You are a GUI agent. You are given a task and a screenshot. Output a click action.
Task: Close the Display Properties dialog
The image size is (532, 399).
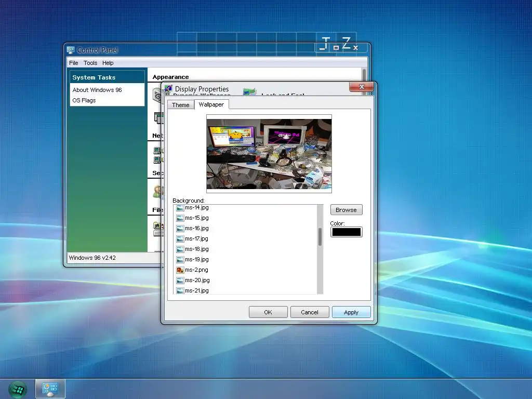[x=362, y=87]
